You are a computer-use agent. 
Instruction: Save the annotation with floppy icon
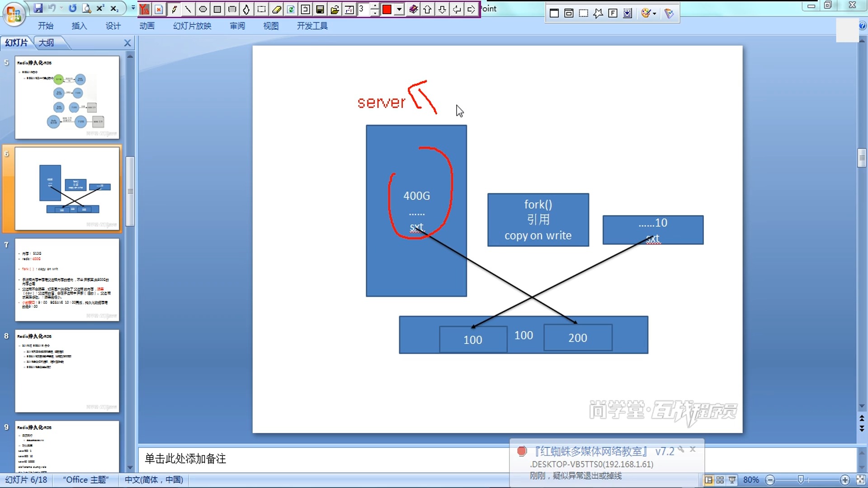click(x=320, y=9)
